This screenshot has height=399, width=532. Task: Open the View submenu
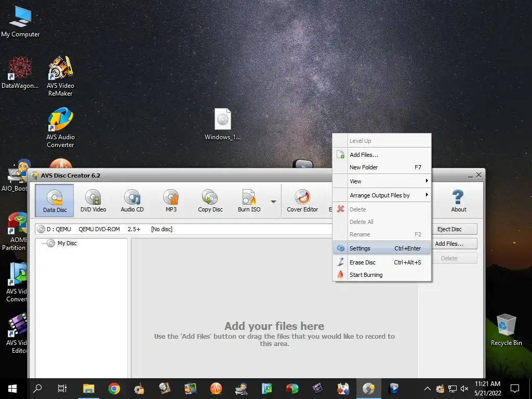(382, 181)
